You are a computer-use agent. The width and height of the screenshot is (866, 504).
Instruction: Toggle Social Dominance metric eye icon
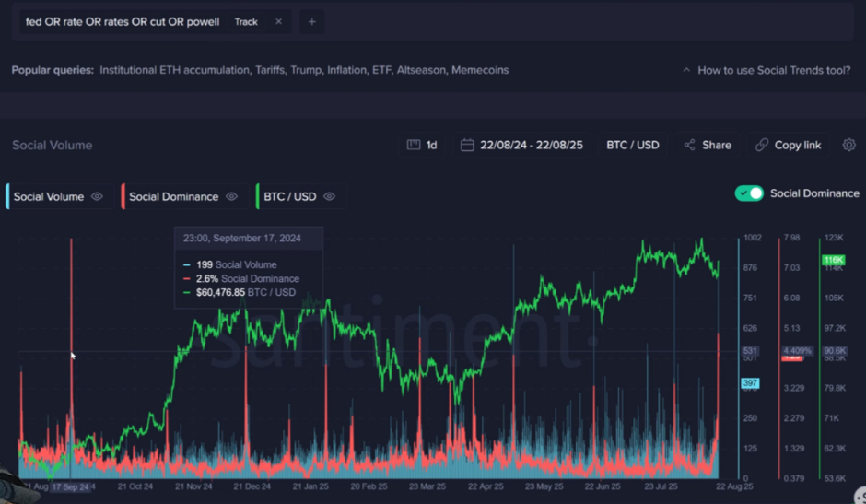(x=232, y=196)
